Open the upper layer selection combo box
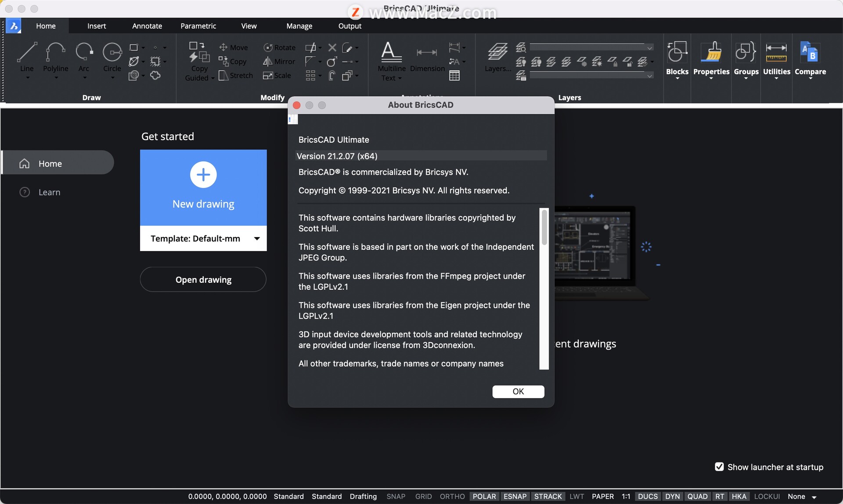Image resolution: width=843 pixels, height=504 pixels. (x=591, y=47)
